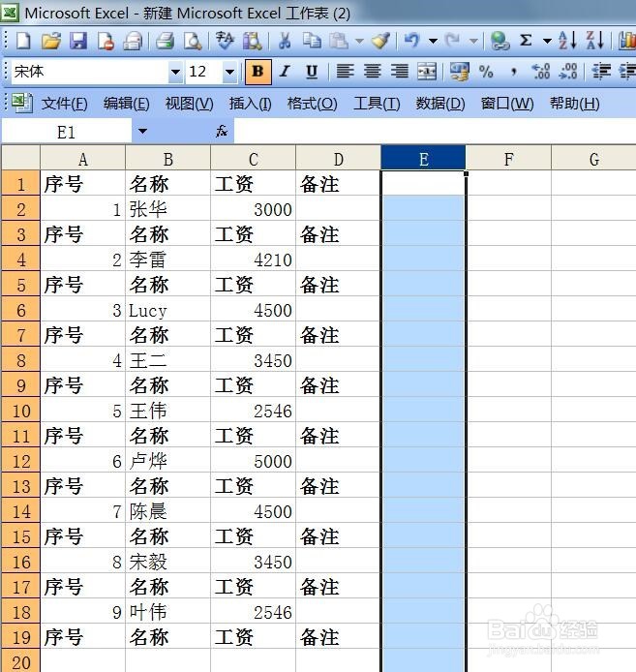The width and height of the screenshot is (636, 672).
Task: Open the 视图(V) menu
Action: click(189, 104)
